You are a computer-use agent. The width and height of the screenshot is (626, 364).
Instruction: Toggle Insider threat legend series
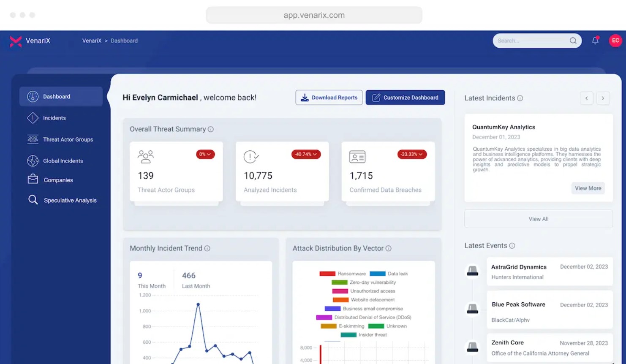[x=363, y=335]
